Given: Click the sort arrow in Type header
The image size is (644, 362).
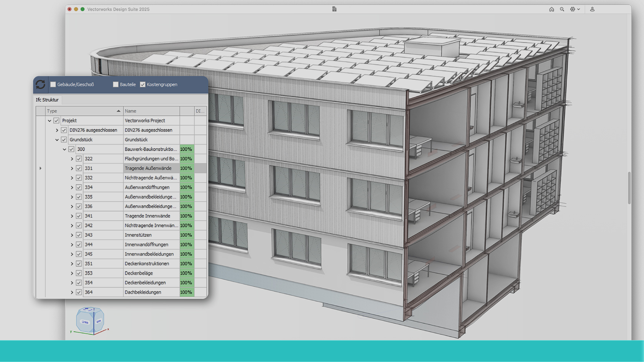Looking at the screenshot, I should [118, 111].
